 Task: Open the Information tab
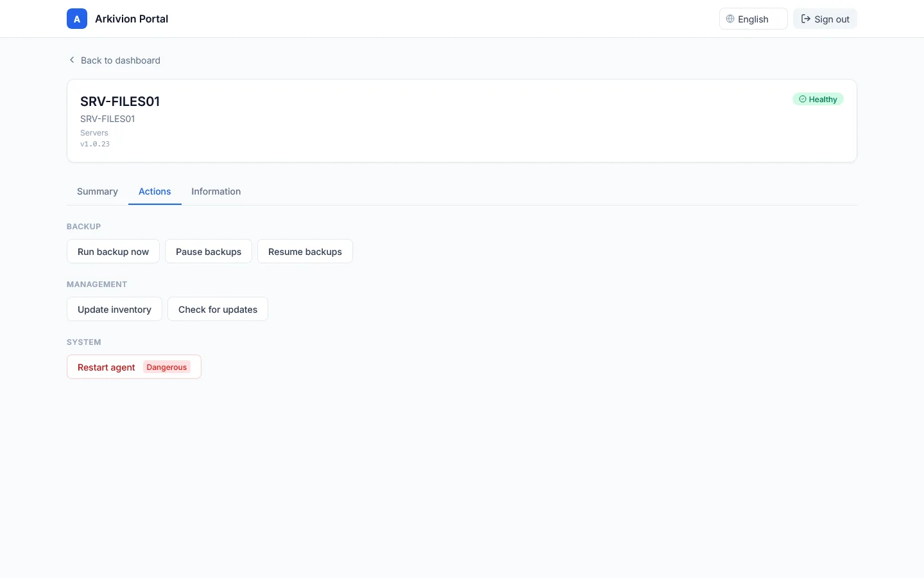[216, 191]
